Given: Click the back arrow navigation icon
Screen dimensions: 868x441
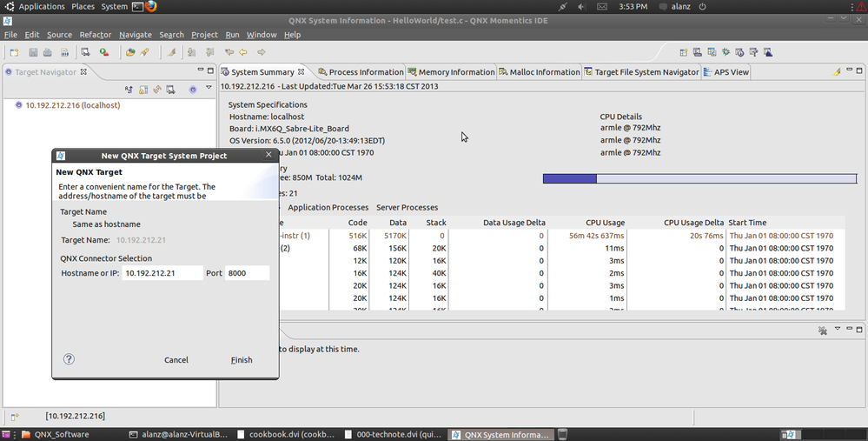Looking at the screenshot, I should (243, 52).
